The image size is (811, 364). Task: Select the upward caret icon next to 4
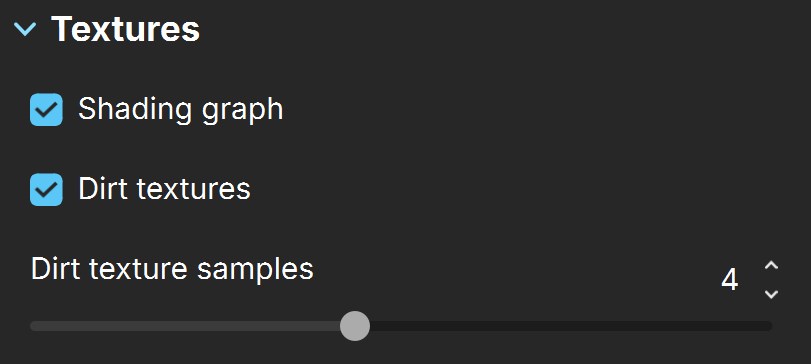pyautogui.click(x=771, y=266)
